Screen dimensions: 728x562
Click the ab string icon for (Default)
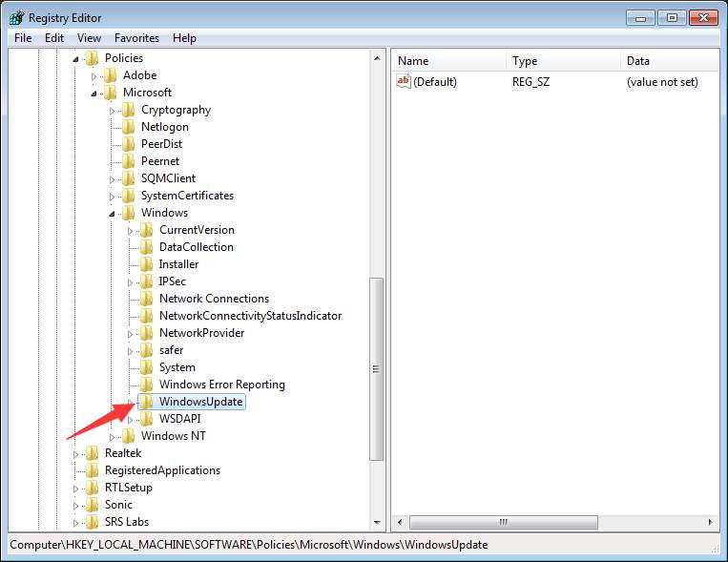[404, 82]
